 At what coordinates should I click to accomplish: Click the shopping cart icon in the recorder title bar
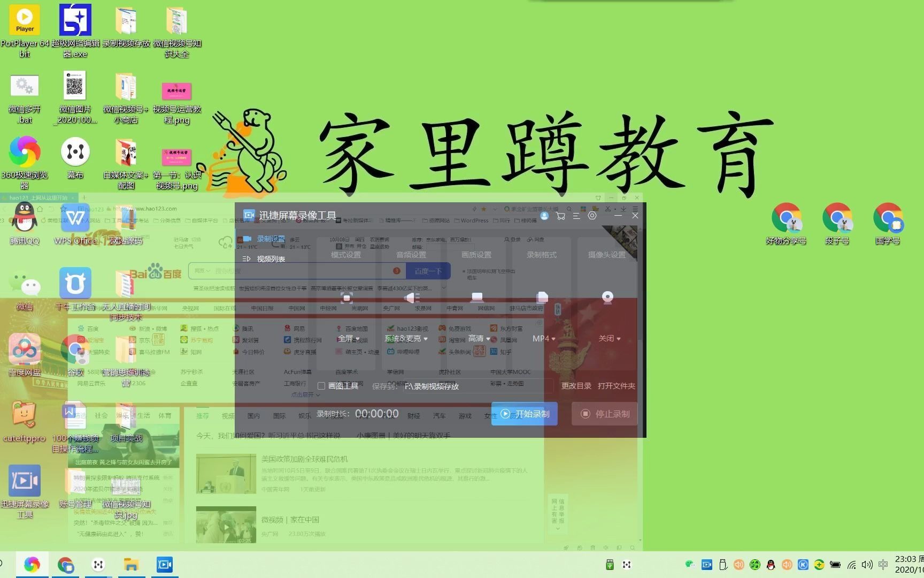pos(560,216)
